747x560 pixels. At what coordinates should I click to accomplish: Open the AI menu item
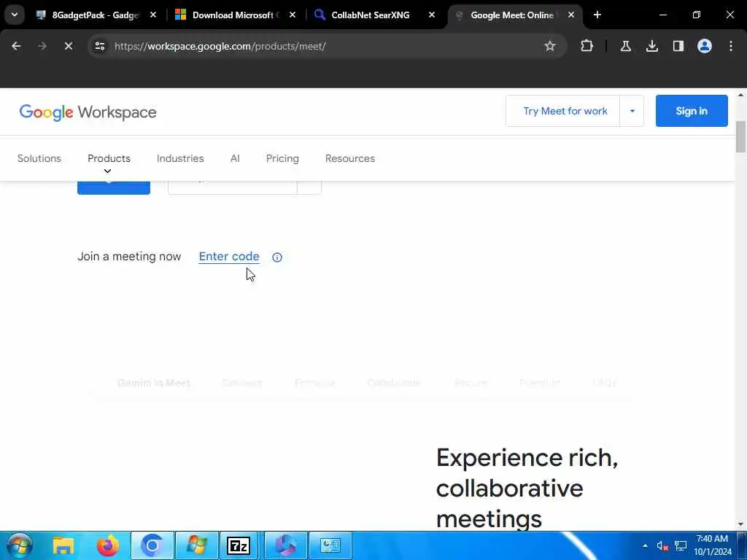point(235,158)
